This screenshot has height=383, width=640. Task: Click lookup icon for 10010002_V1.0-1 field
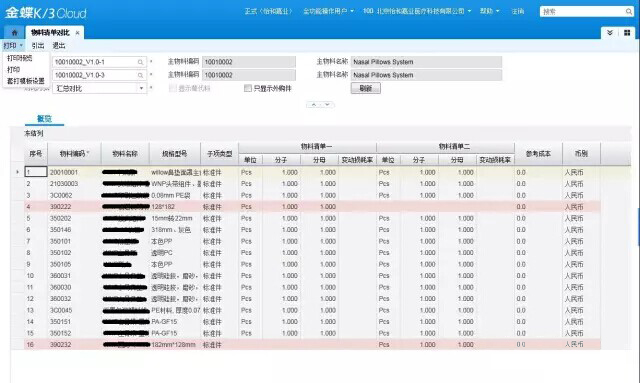(x=140, y=62)
